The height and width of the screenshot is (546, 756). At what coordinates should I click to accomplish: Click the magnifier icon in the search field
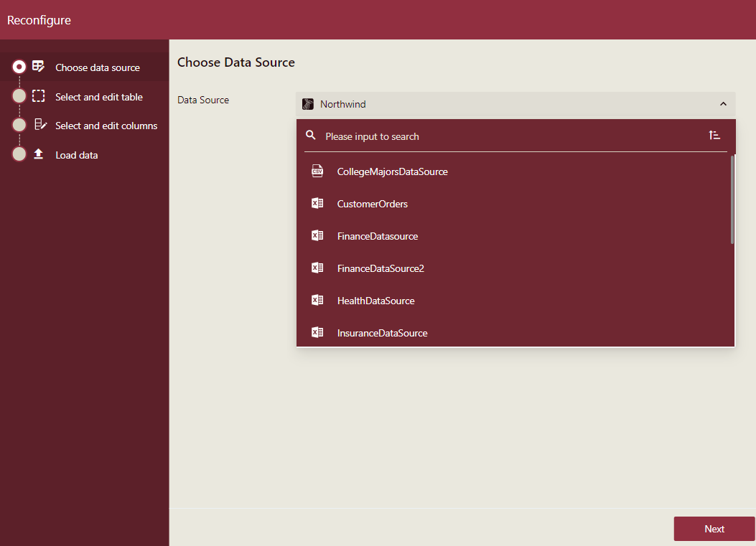click(310, 135)
